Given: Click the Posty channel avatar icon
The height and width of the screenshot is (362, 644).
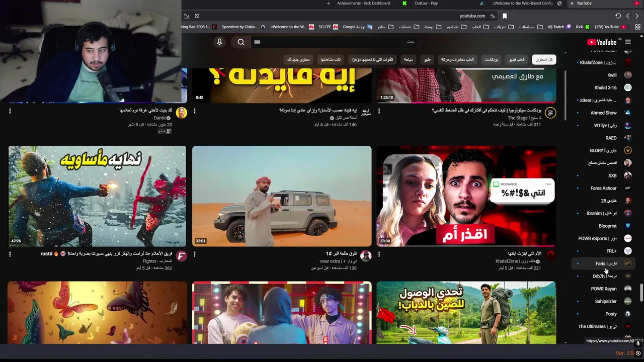Looking at the screenshot, I should pos(627,314).
